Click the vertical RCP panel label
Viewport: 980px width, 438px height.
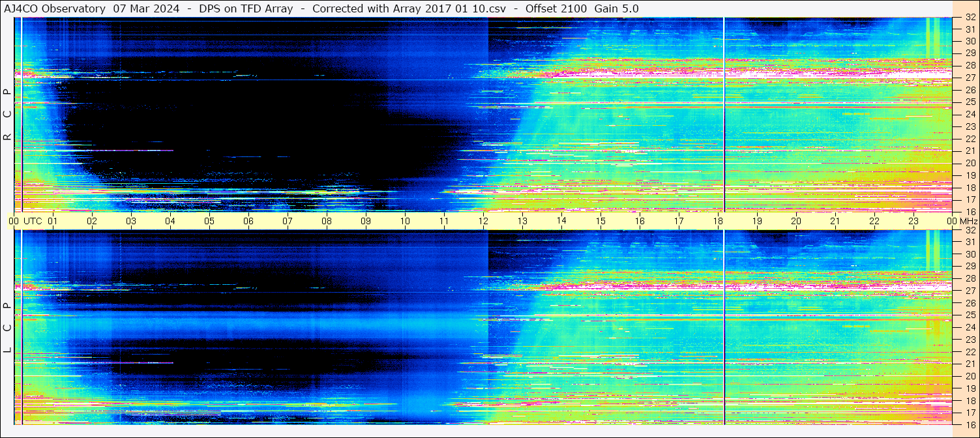pyautogui.click(x=7, y=114)
